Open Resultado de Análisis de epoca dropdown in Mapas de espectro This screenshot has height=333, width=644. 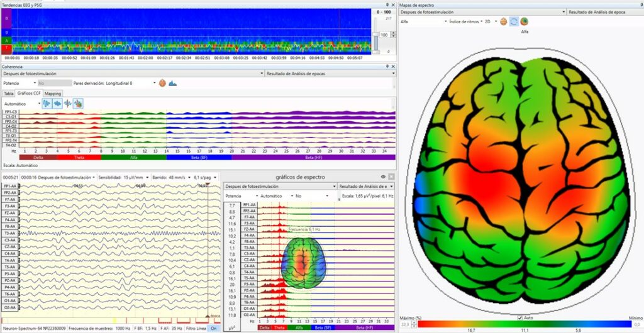(x=604, y=13)
